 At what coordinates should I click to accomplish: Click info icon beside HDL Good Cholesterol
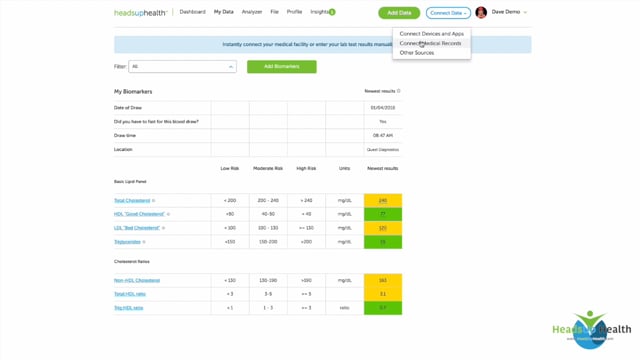point(168,214)
